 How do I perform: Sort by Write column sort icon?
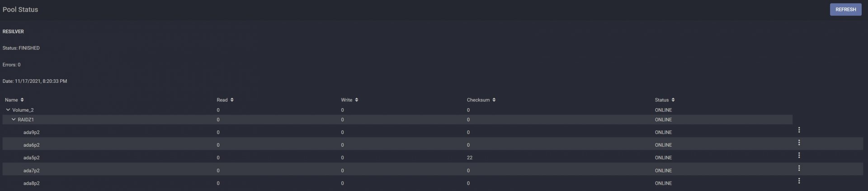356,100
